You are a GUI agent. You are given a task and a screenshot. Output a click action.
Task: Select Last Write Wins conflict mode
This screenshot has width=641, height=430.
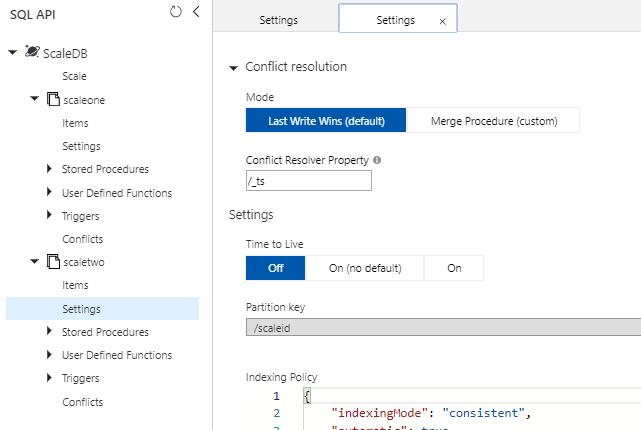(326, 121)
